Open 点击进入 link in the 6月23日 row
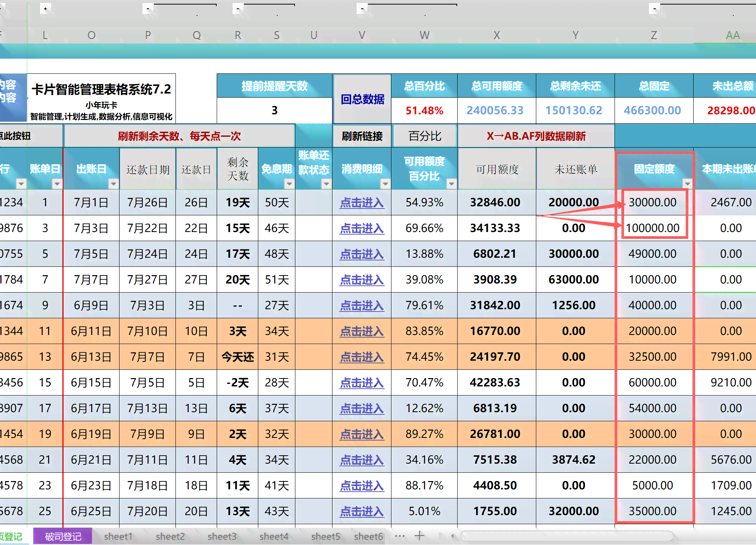Screen dimensions: 756x545 [362, 486]
